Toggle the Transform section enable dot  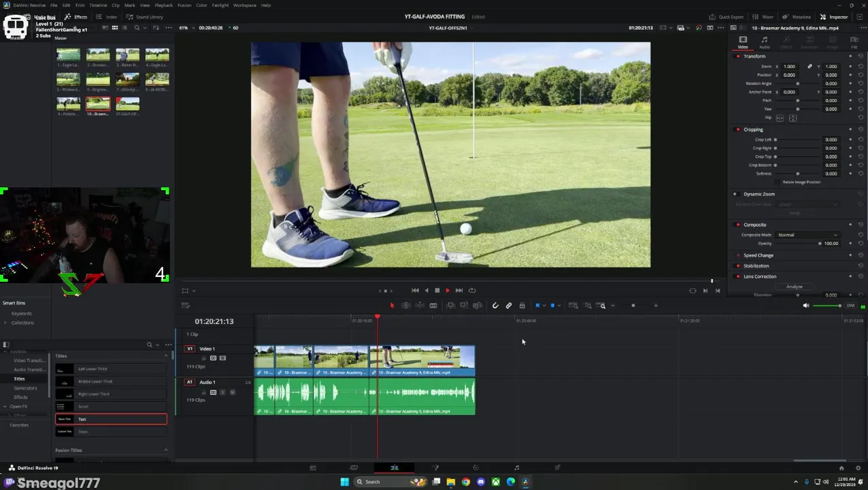(738, 56)
